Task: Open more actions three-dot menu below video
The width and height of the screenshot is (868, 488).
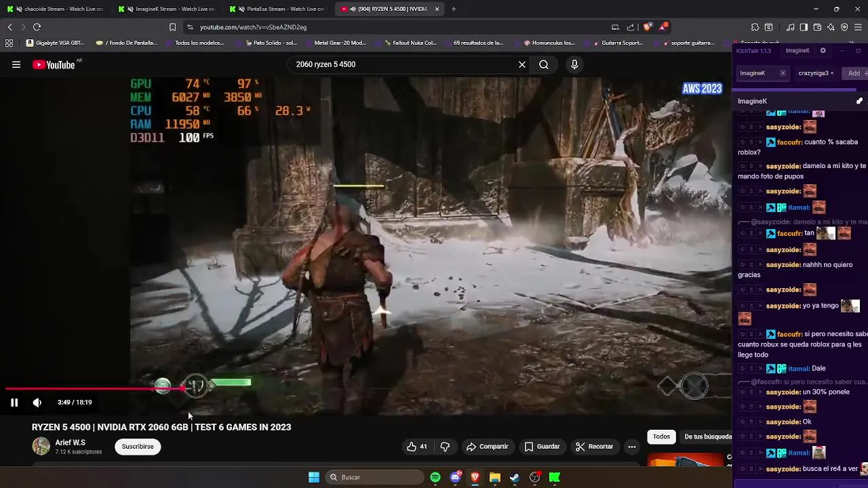Action: pyautogui.click(x=631, y=447)
